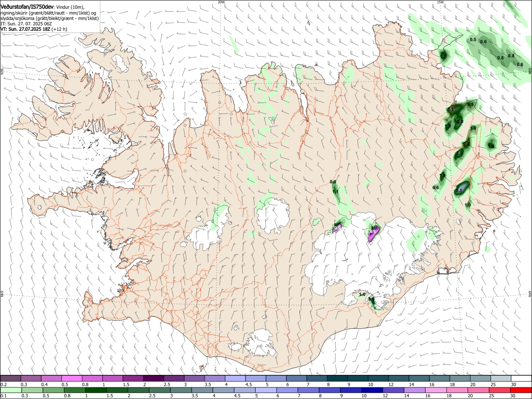Click the VT: Sun. 27.07.2025 18Z (+12 h) line

point(34,30)
